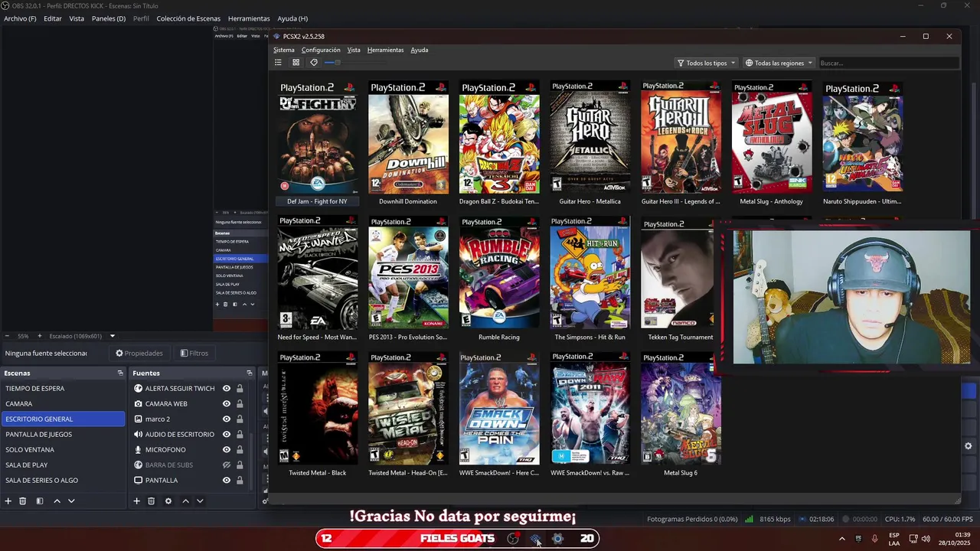Image resolution: width=980 pixels, height=551 pixels.
Task: Show BARRA DE SUBS source
Action: pos(227,465)
